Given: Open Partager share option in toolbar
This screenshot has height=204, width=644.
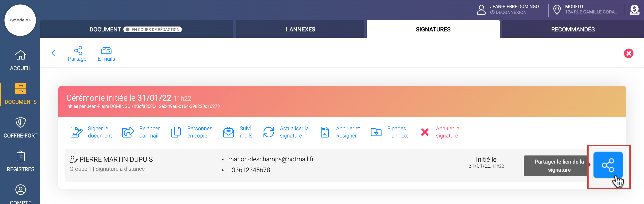Looking at the screenshot, I should [78, 54].
